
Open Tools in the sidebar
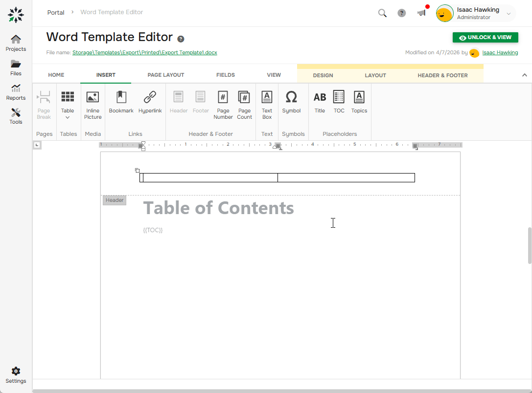pyautogui.click(x=16, y=116)
